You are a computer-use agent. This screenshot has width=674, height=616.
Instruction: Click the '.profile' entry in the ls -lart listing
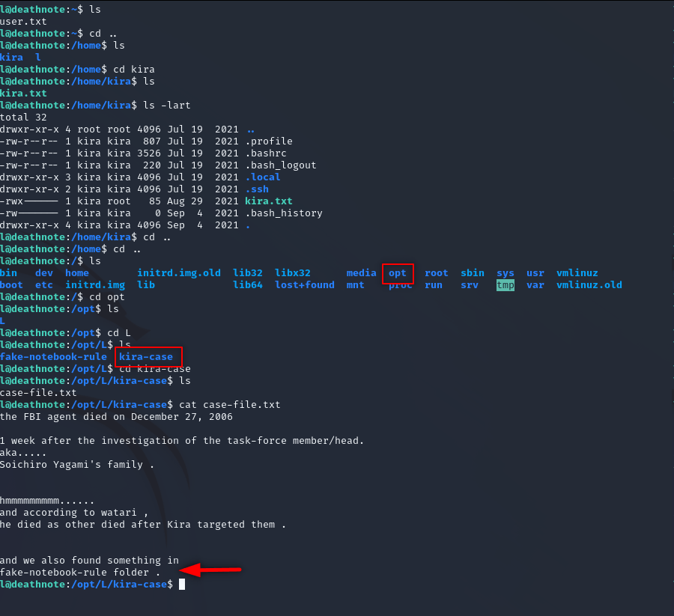[269, 141]
